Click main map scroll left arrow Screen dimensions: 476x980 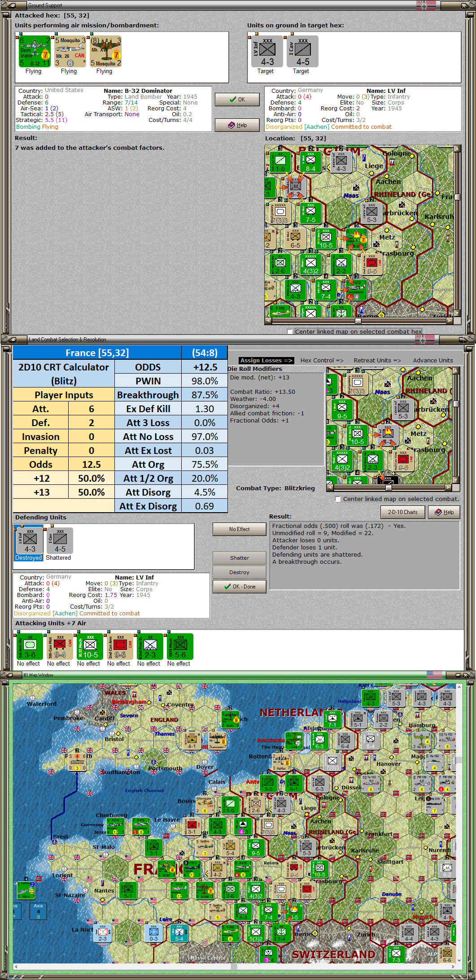[16, 967]
